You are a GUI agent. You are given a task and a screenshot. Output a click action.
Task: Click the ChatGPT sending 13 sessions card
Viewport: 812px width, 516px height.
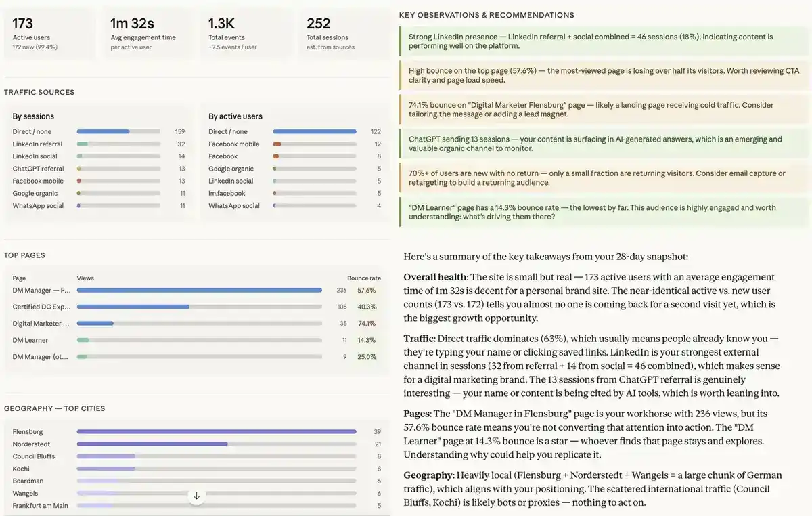[x=605, y=144]
